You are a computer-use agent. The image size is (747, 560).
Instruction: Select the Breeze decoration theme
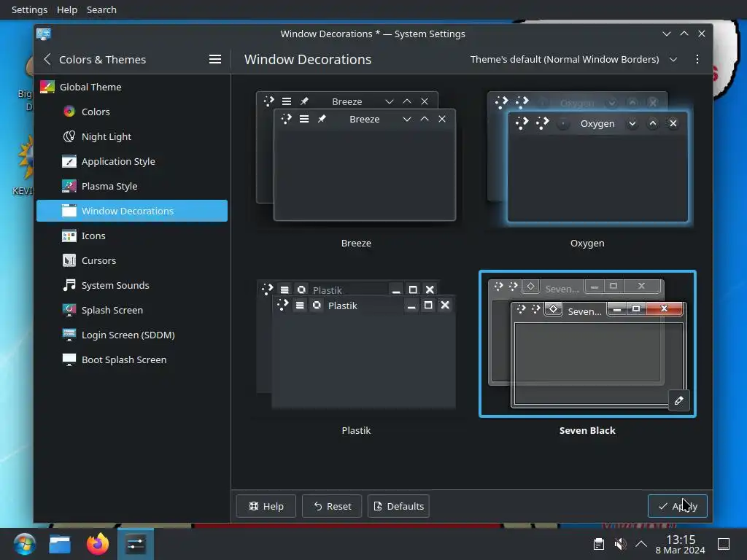(x=356, y=157)
